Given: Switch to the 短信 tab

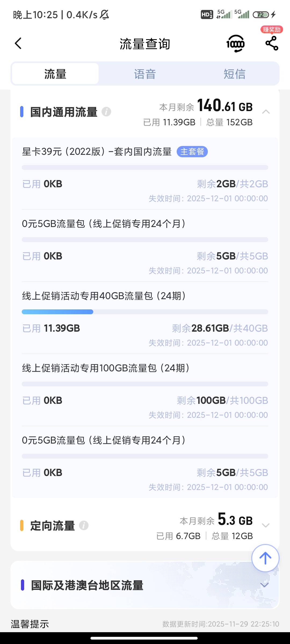Looking at the screenshot, I should point(234,74).
